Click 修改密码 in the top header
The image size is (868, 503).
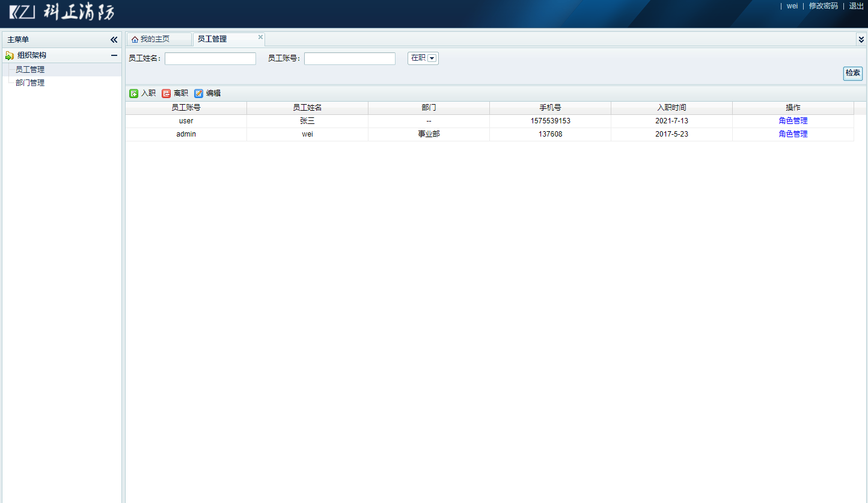point(823,6)
